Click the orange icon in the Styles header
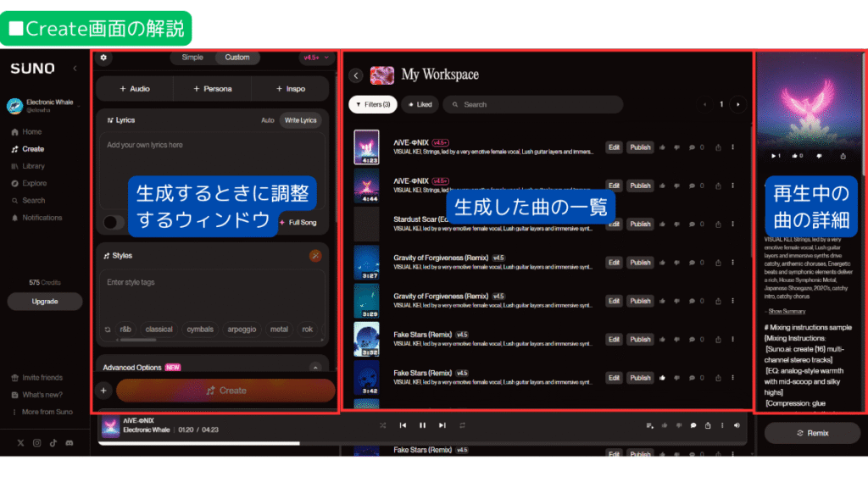The image size is (868, 488). click(315, 256)
